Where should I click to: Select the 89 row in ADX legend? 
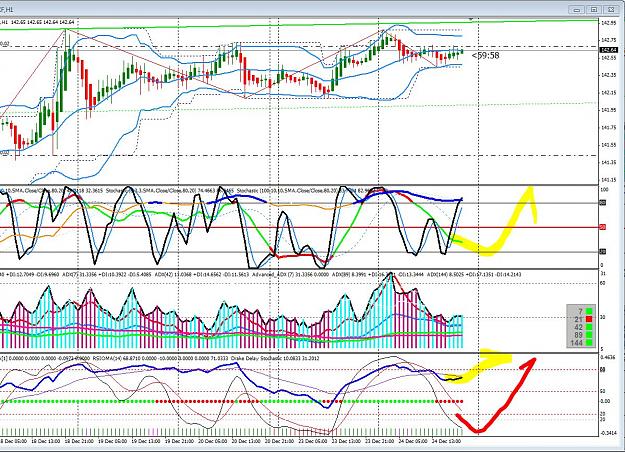[x=581, y=335]
